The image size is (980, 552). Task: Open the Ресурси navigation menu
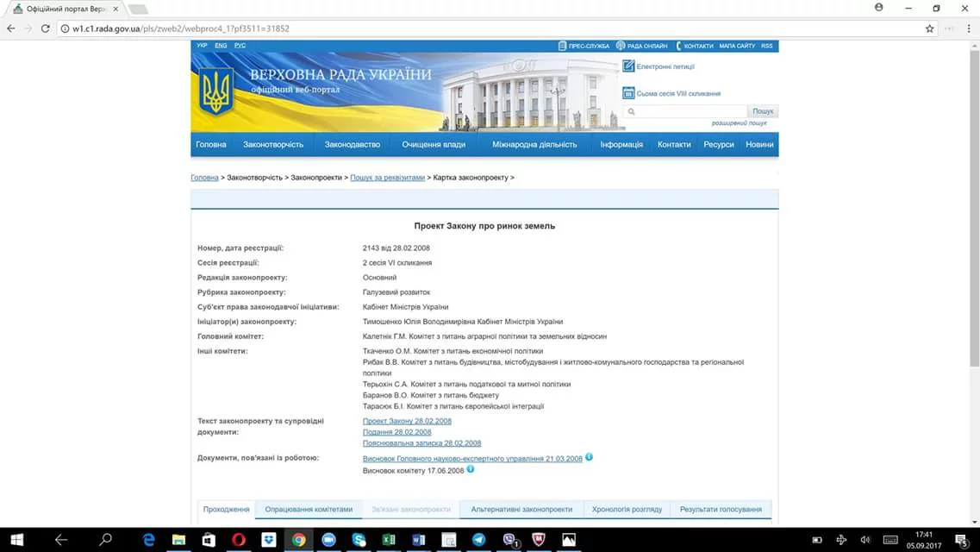[719, 144]
